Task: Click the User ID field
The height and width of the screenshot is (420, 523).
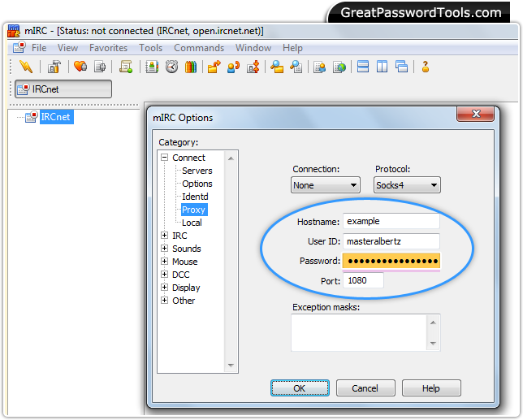Action: coord(391,241)
